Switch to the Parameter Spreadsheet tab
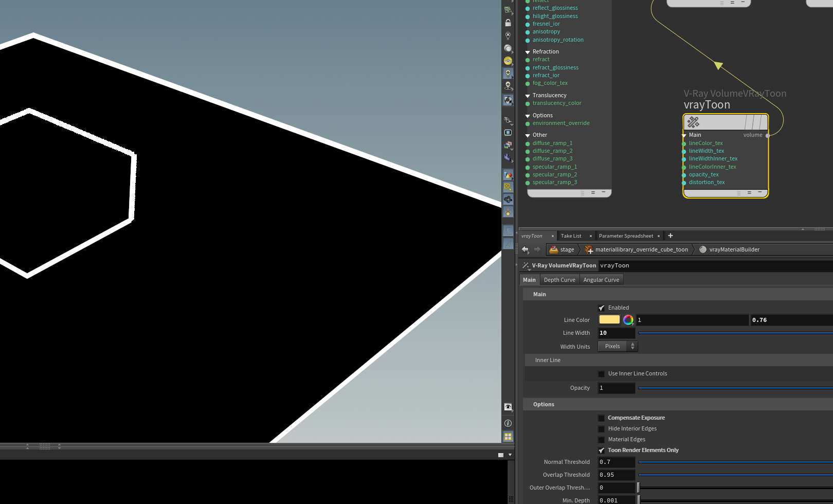 (x=626, y=236)
